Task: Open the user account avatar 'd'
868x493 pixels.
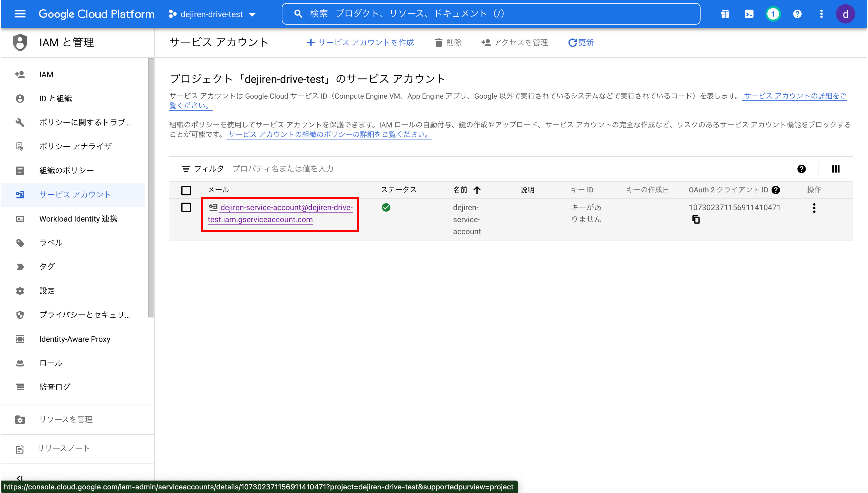Action: [845, 14]
